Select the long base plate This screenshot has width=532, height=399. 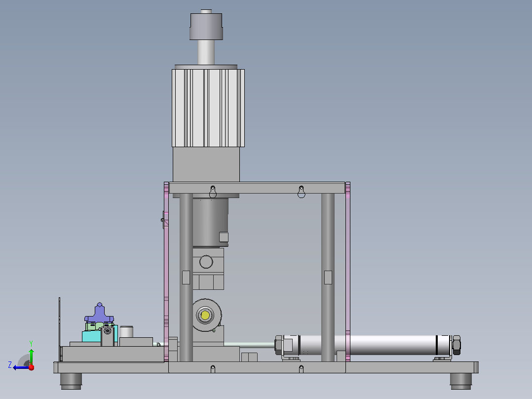pyautogui.click(x=266, y=367)
